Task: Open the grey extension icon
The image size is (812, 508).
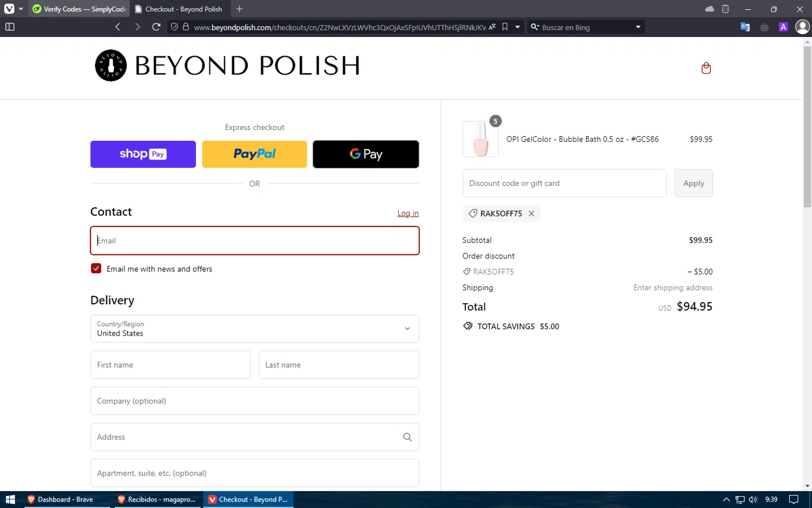Action: click(x=764, y=27)
